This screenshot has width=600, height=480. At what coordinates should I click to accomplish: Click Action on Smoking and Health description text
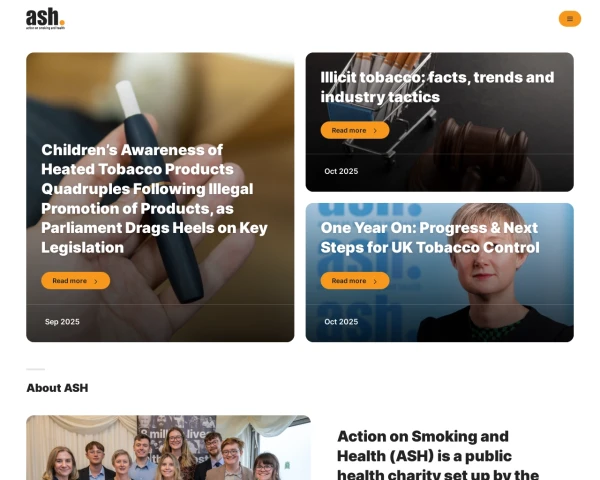(438, 456)
